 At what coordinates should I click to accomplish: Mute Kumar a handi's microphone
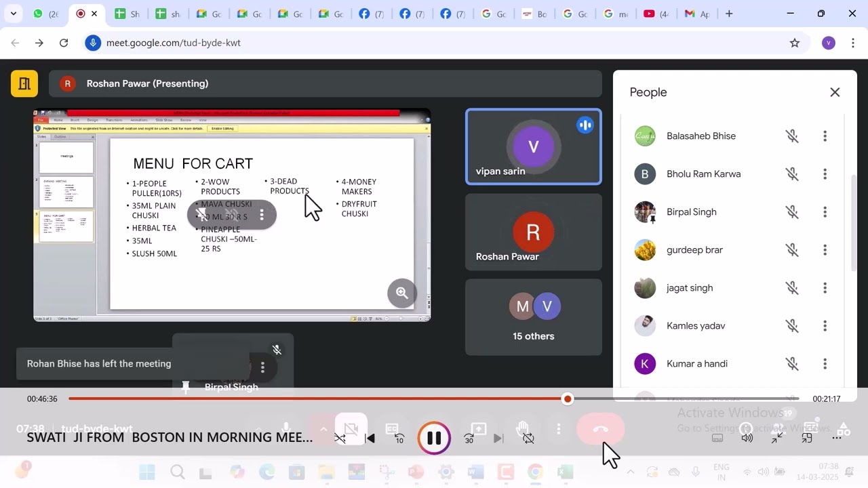tap(791, 364)
